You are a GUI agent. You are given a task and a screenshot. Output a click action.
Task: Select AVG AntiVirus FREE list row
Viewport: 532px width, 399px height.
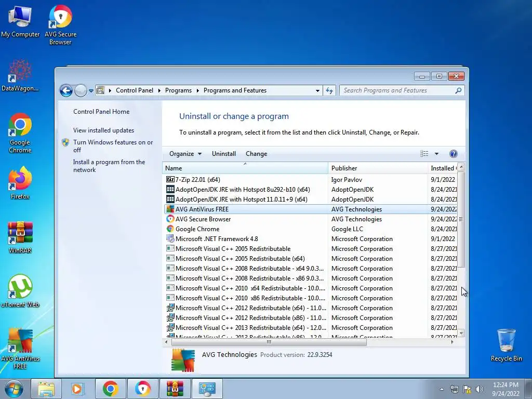[311, 209]
